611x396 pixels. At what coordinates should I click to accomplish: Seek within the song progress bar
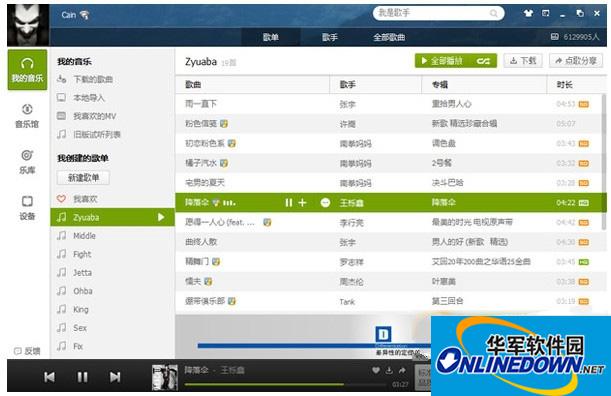click(285, 384)
